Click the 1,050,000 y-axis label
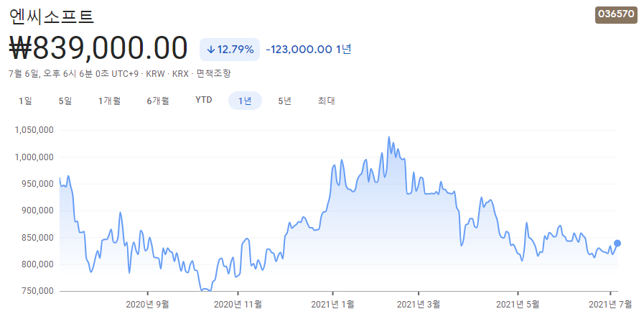 pyautogui.click(x=34, y=130)
